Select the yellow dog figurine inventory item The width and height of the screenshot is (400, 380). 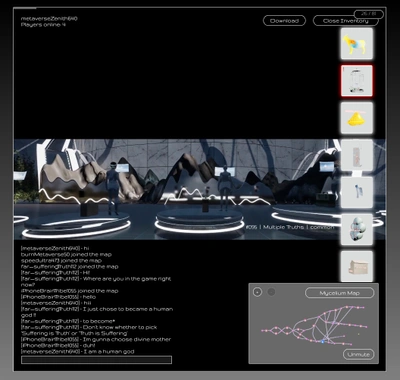(x=357, y=44)
